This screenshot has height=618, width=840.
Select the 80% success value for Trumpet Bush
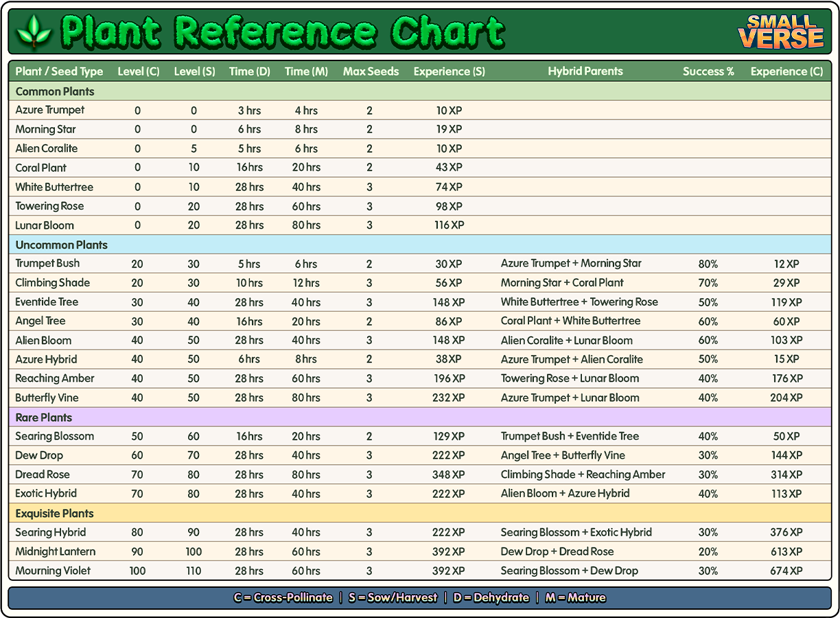click(708, 264)
